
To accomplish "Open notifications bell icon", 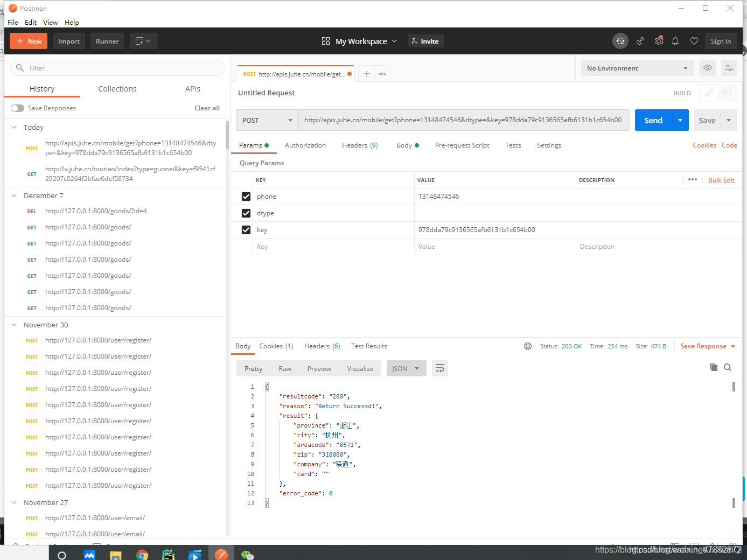I will [675, 41].
